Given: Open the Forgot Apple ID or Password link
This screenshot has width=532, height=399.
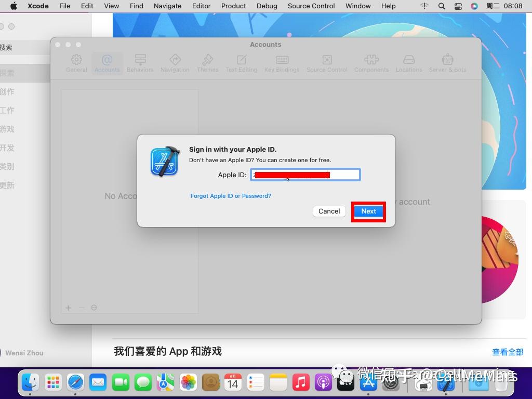Looking at the screenshot, I should click(x=231, y=196).
